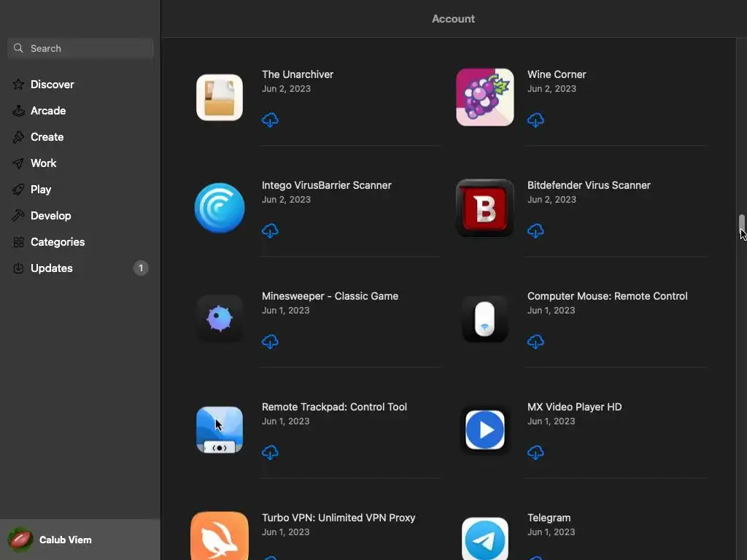The image size is (747, 560).
Task: Click the Create paintbrush icon
Action: click(x=18, y=136)
